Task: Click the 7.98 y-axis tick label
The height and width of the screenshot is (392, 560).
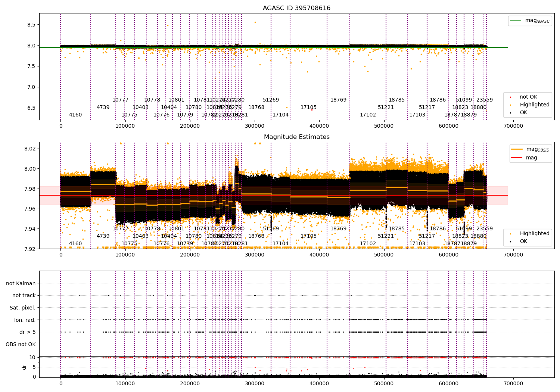Action: (x=29, y=189)
